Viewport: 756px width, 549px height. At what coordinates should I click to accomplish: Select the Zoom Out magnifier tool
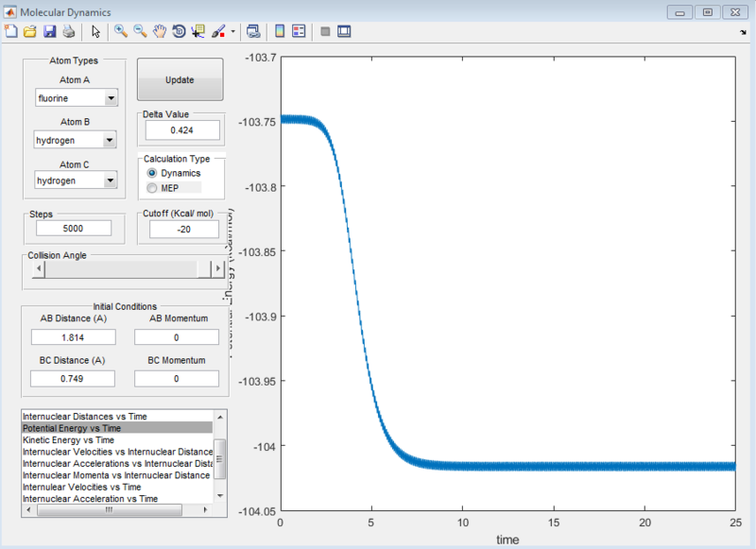140,31
